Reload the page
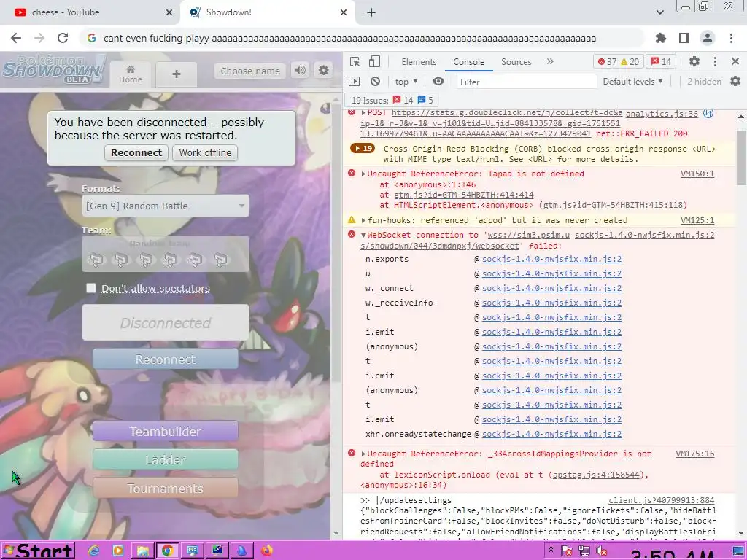The height and width of the screenshot is (560, 747). coord(63,38)
